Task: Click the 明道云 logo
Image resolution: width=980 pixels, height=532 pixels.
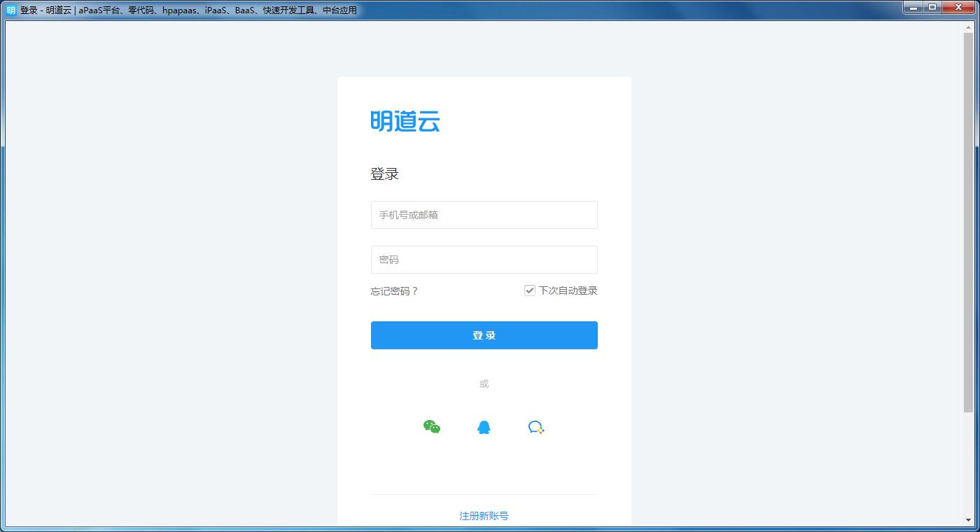Action: pyautogui.click(x=405, y=121)
